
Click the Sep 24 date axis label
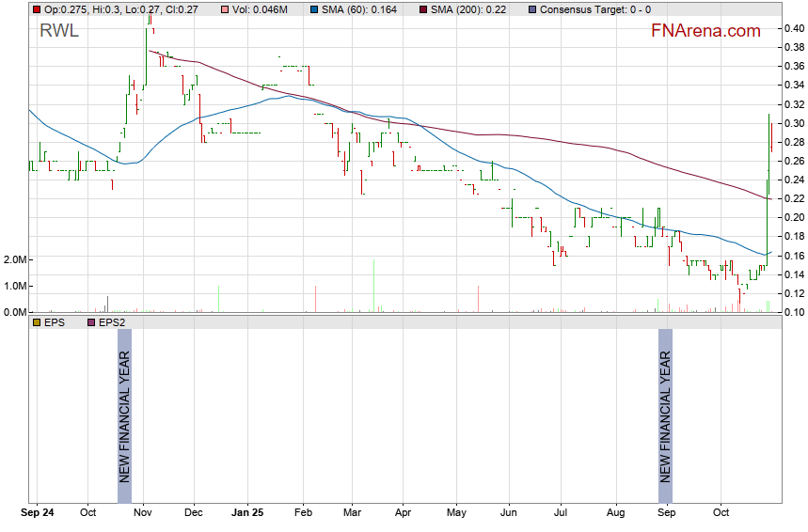click(x=38, y=514)
